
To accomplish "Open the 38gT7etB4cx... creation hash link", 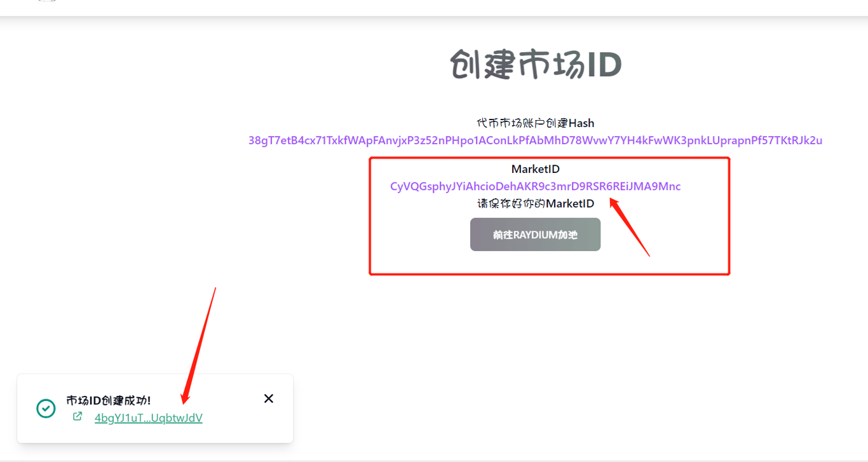I will (535, 140).
